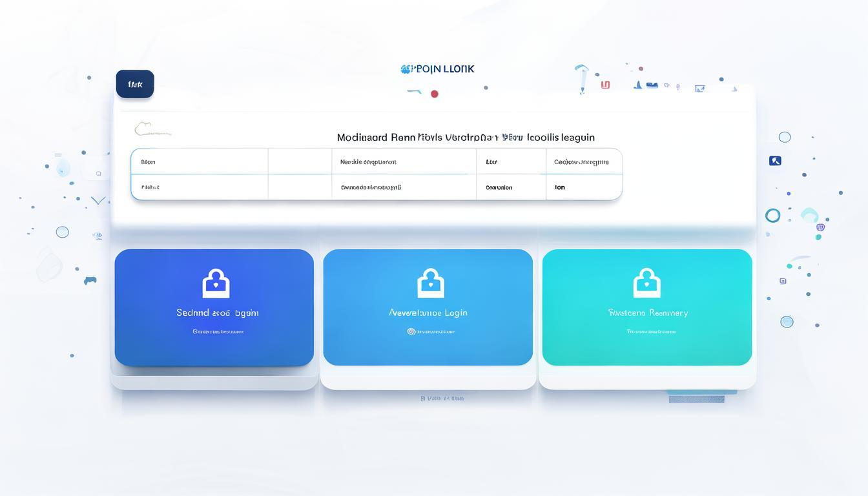Click the monitor-with-arrow icon top right
Viewport: 868px width, 496px height.
click(x=699, y=88)
